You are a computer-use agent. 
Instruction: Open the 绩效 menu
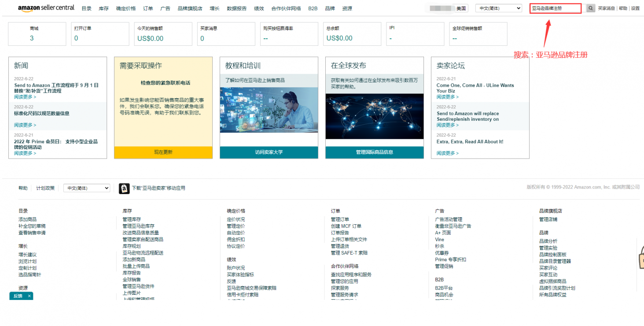pyautogui.click(x=259, y=8)
